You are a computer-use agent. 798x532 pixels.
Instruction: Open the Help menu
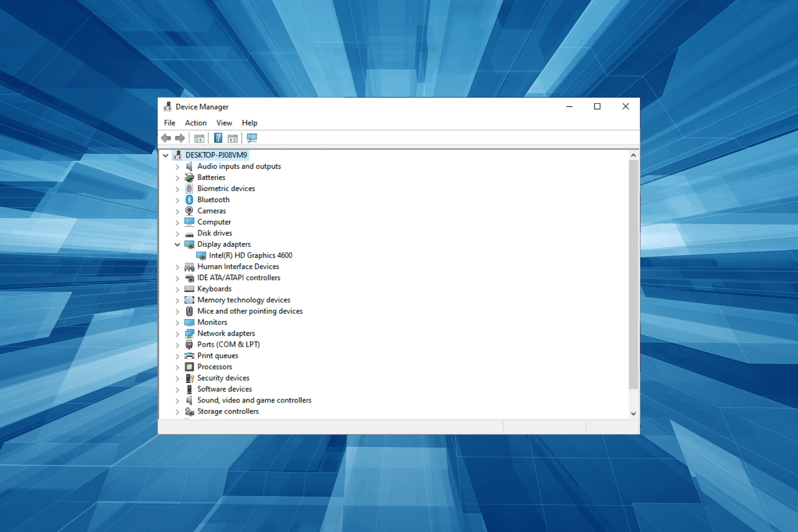249,123
